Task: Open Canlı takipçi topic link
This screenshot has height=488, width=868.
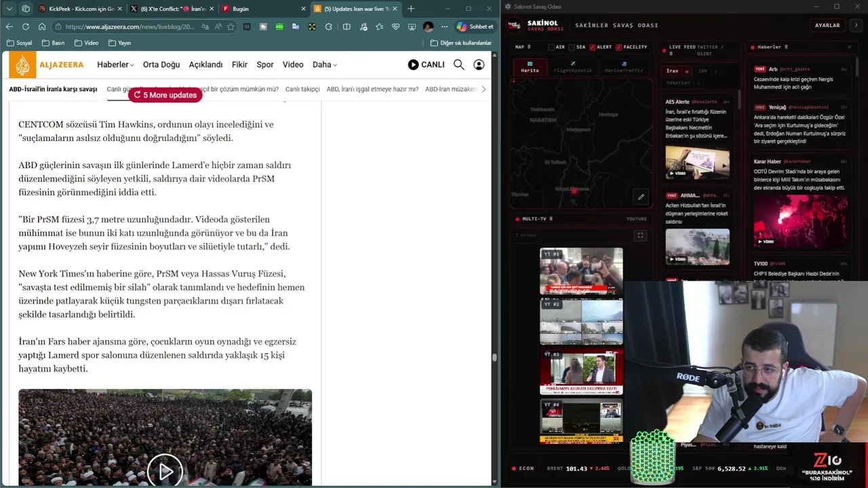Action: pos(302,89)
